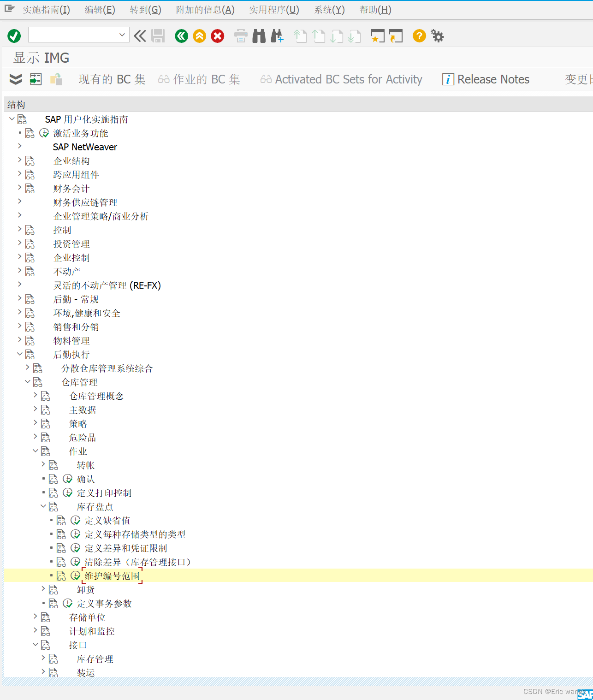Collapse the 接口 node
Image resolution: width=593 pixels, height=700 pixels.
(36, 644)
